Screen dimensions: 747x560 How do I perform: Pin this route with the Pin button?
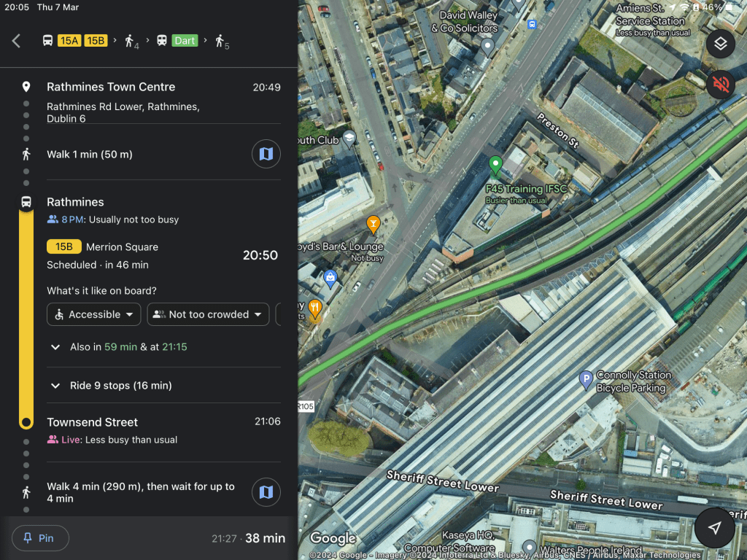[40, 538]
